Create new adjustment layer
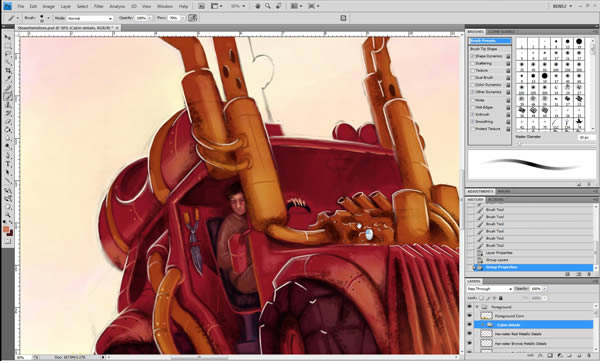Viewport: 600px width, 361px height. (560, 356)
